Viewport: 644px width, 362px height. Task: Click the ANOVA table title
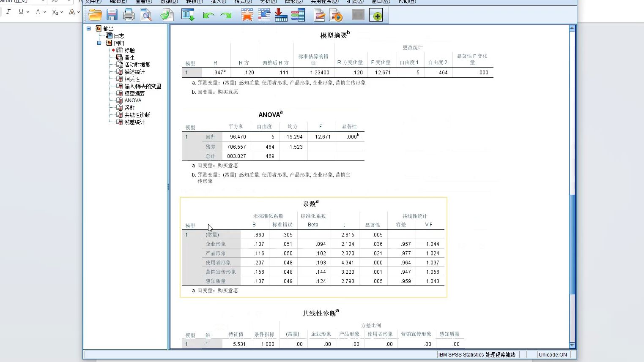point(271,114)
